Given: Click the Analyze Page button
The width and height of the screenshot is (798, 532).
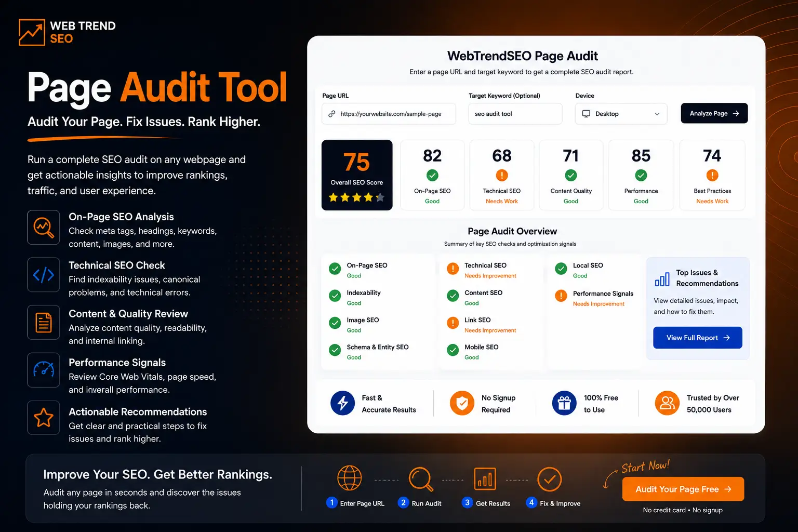Looking at the screenshot, I should tap(714, 113).
